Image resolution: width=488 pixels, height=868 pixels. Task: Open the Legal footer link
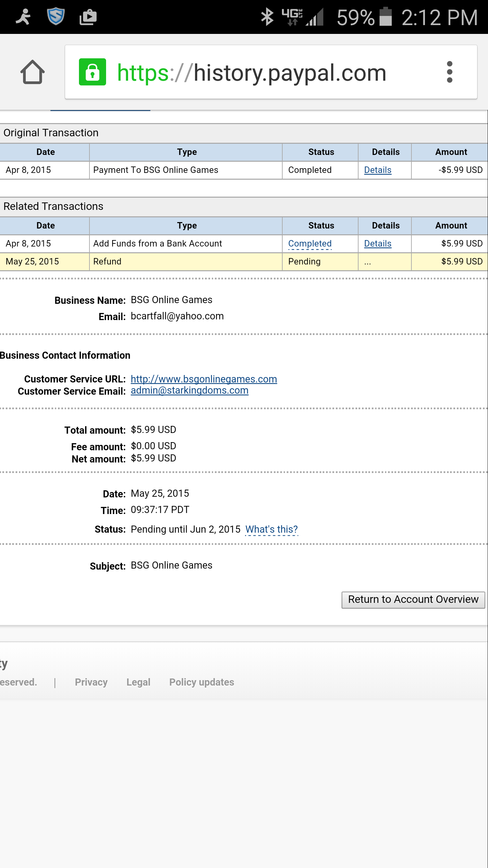138,682
